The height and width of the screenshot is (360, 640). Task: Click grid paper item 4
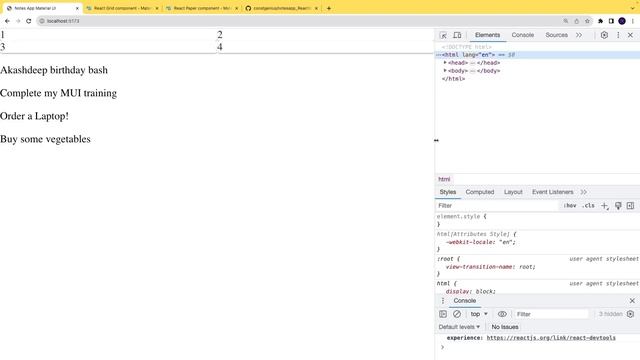pos(325,47)
